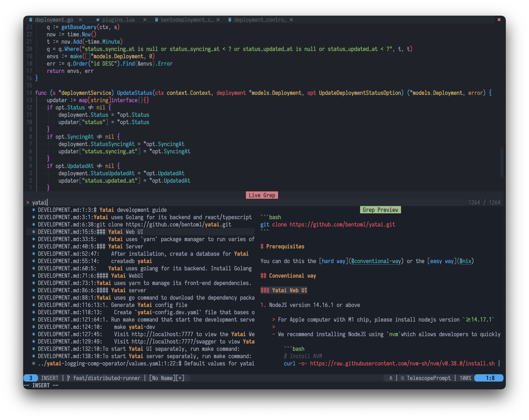Click the file icon beside TelescopePrompt

click(402, 378)
